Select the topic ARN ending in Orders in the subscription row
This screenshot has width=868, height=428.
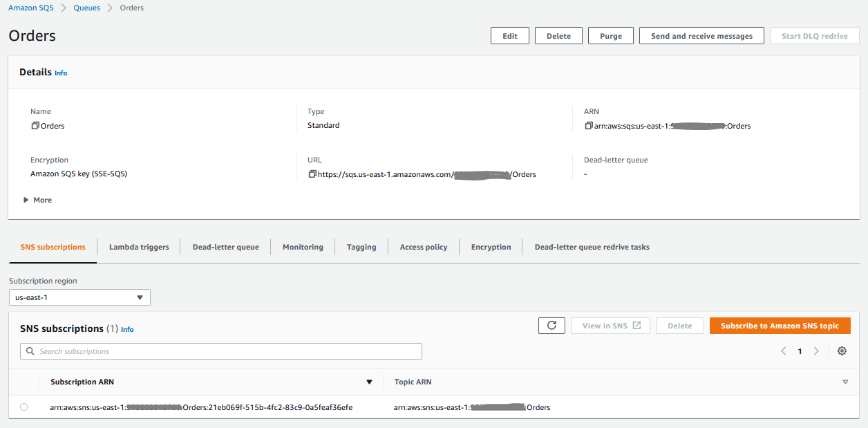pos(472,407)
